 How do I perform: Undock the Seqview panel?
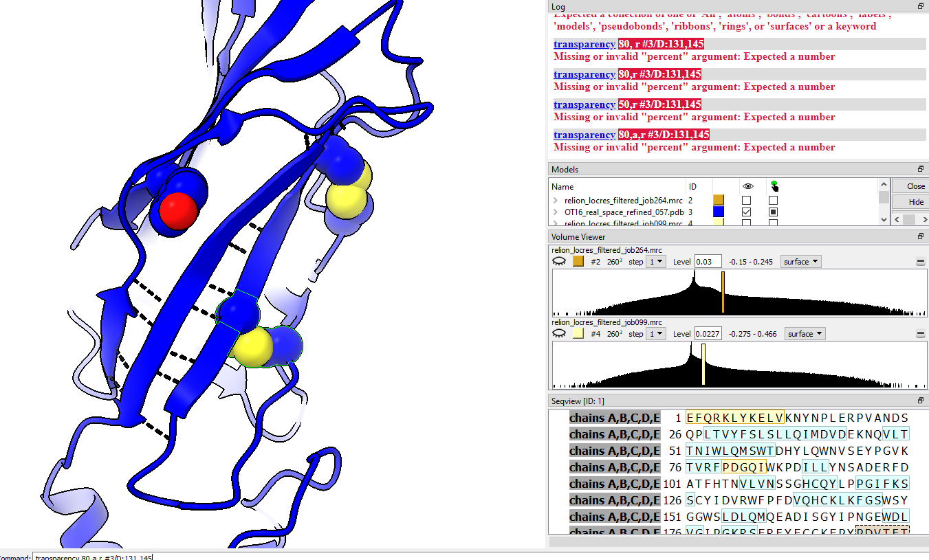[x=921, y=401]
